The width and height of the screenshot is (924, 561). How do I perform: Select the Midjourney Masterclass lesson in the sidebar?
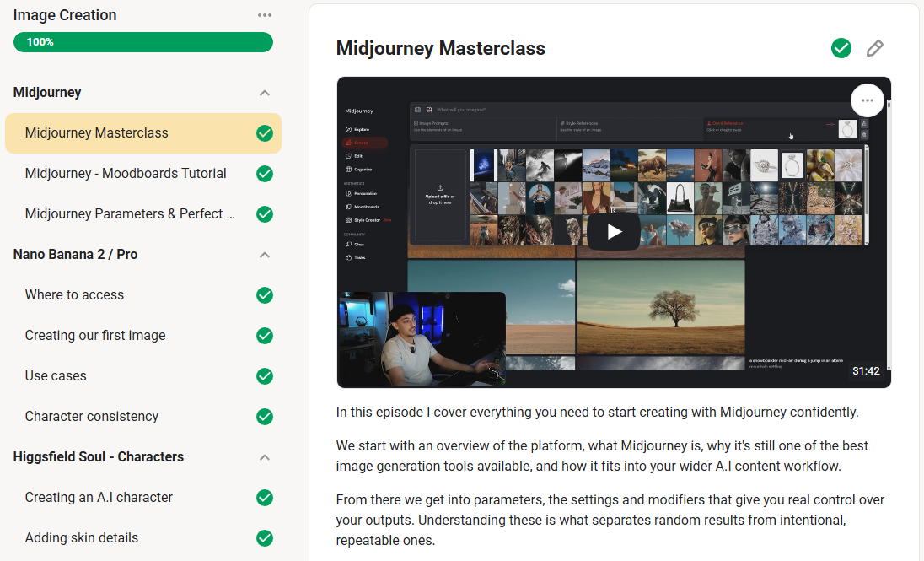coord(143,133)
